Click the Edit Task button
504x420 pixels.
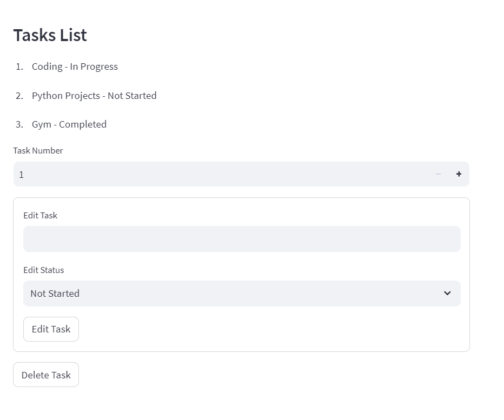pos(51,329)
